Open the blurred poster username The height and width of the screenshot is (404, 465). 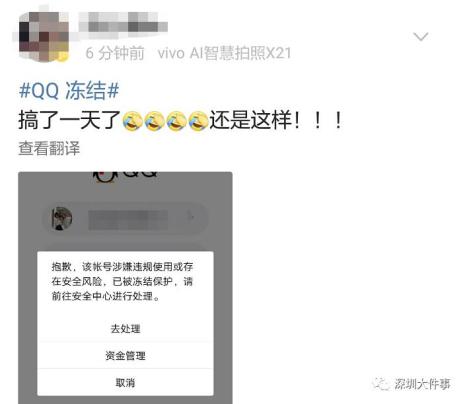(123, 23)
